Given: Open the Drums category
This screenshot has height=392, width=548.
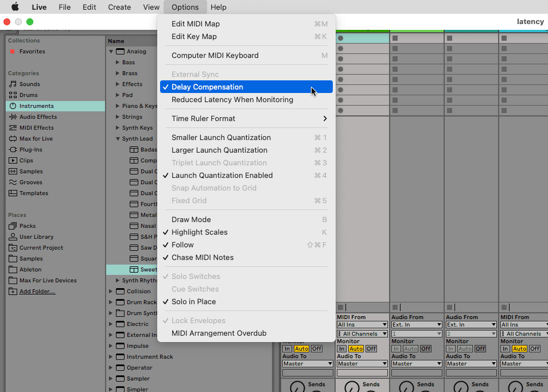Looking at the screenshot, I should click(x=28, y=95).
